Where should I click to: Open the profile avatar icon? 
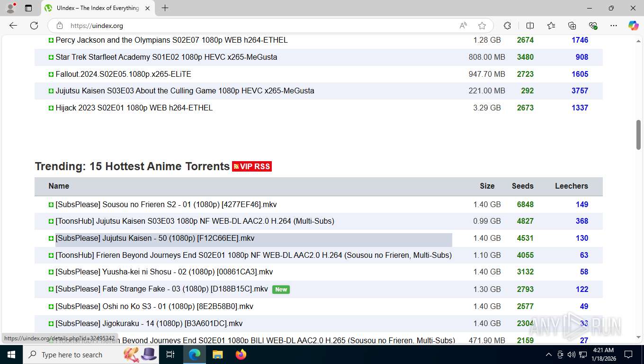[10, 8]
